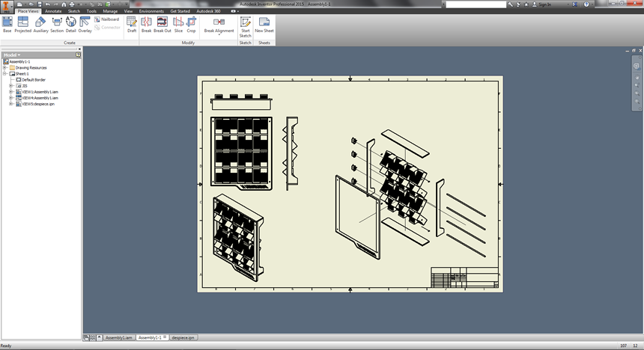Select the Slice tool

pos(178,25)
